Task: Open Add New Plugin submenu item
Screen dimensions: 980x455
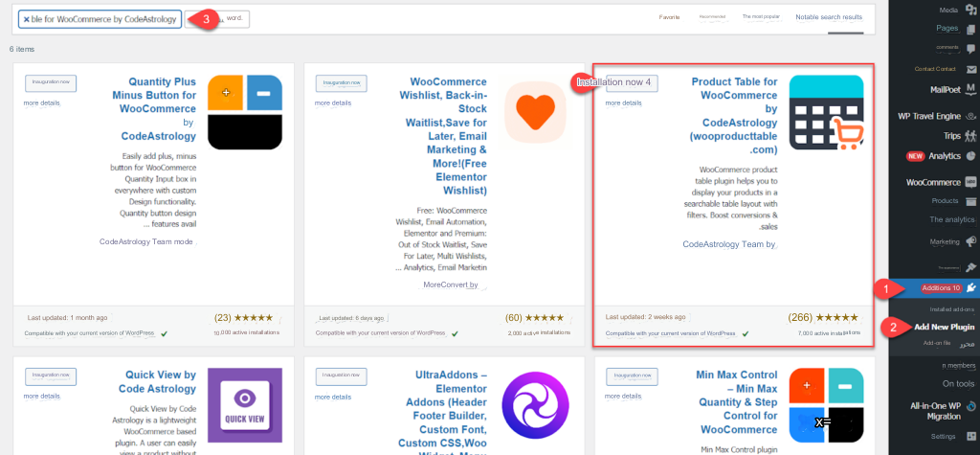Action: coord(946,328)
